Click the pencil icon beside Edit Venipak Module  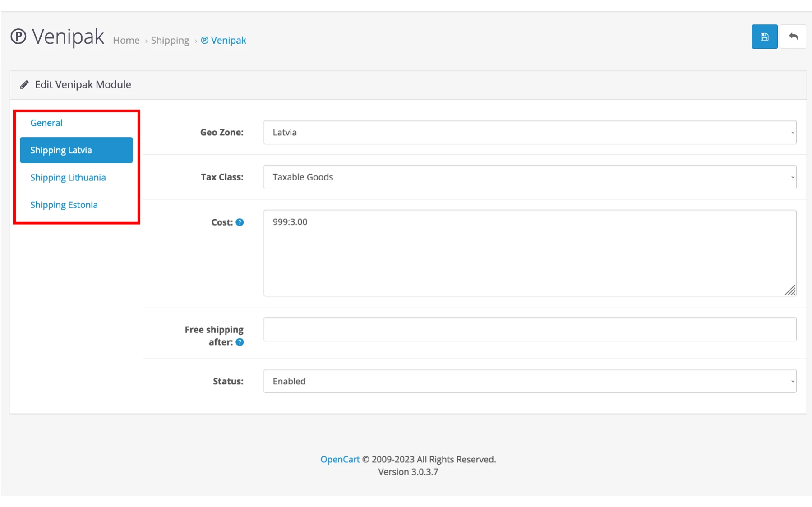click(24, 85)
